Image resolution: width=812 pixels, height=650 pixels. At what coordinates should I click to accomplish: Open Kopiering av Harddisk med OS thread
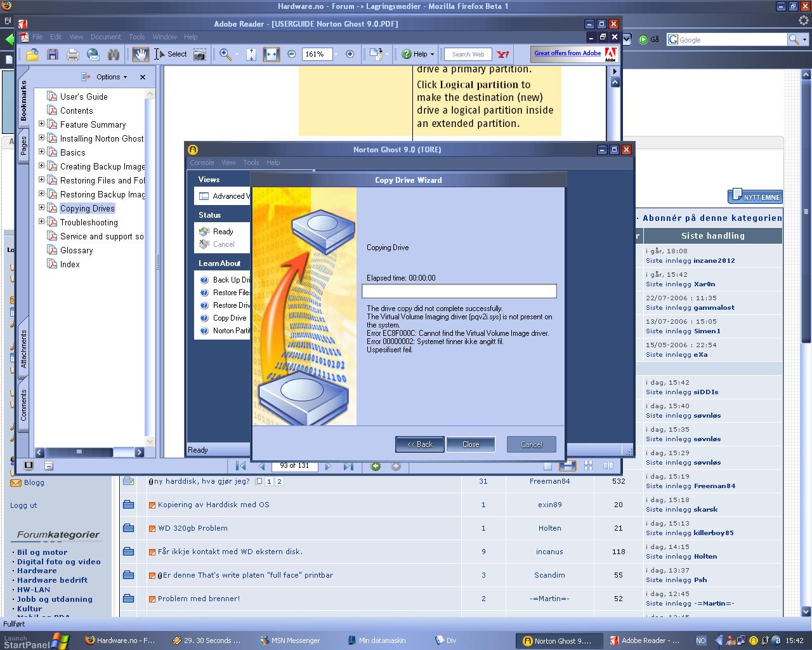pos(213,505)
